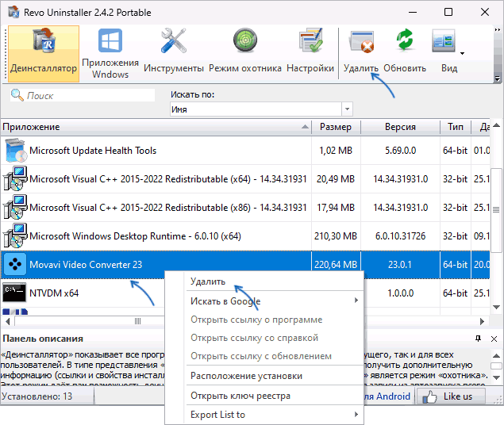Viewport: 504px width, 425px height.
Task: Click Windows Desktop Runtime icon
Action: tap(15, 236)
